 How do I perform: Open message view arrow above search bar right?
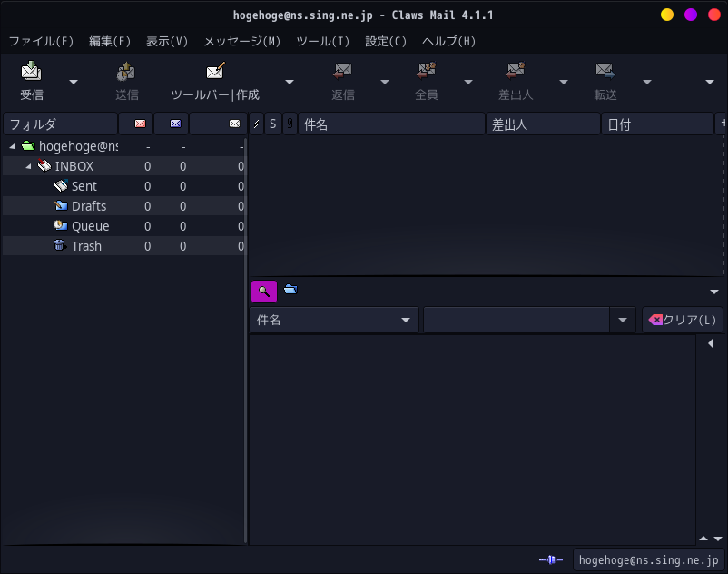point(714,292)
